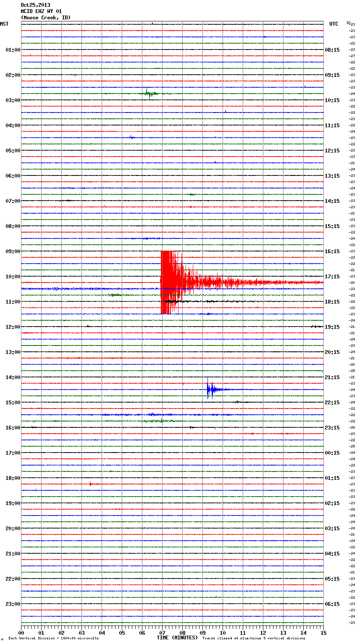The height and width of the screenshot is (644, 357).
Task: Click the MST time label "10:00"
Action: point(13,277)
